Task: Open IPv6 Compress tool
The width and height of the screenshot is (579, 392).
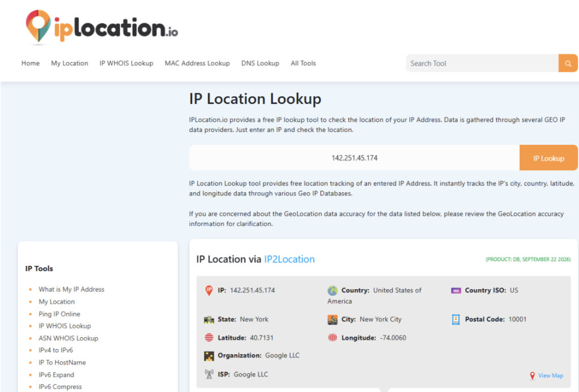Action: tap(61, 386)
